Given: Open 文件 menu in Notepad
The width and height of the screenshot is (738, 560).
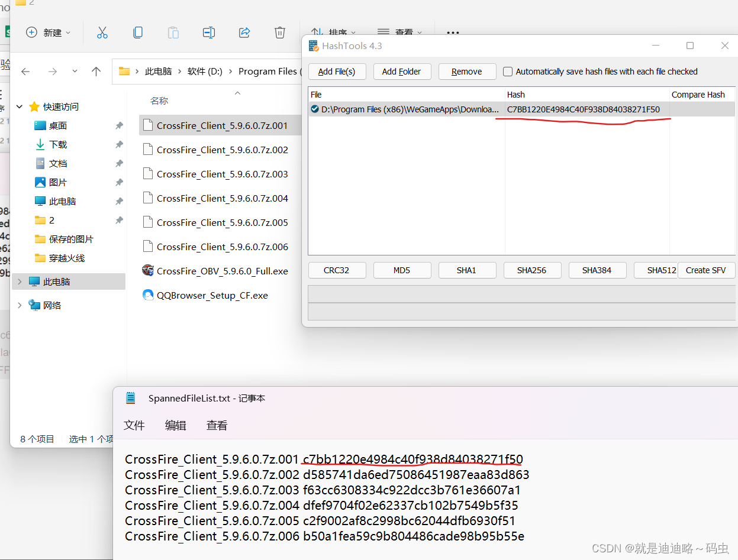Looking at the screenshot, I should (x=134, y=425).
